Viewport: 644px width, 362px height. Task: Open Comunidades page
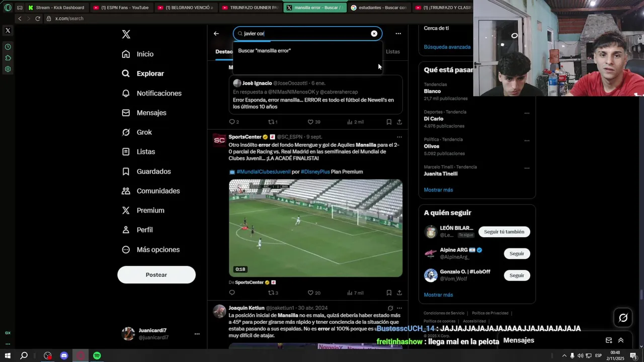[x=151, y=191]
